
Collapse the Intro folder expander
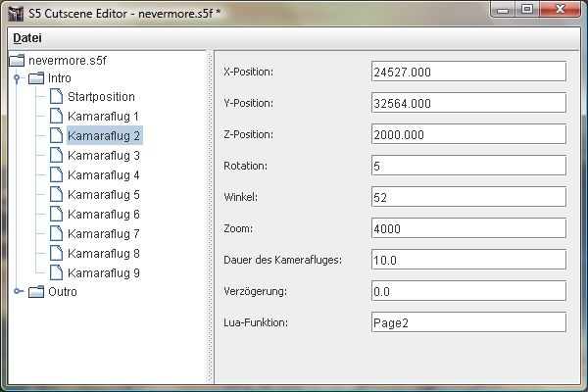[x=18, y=78]
